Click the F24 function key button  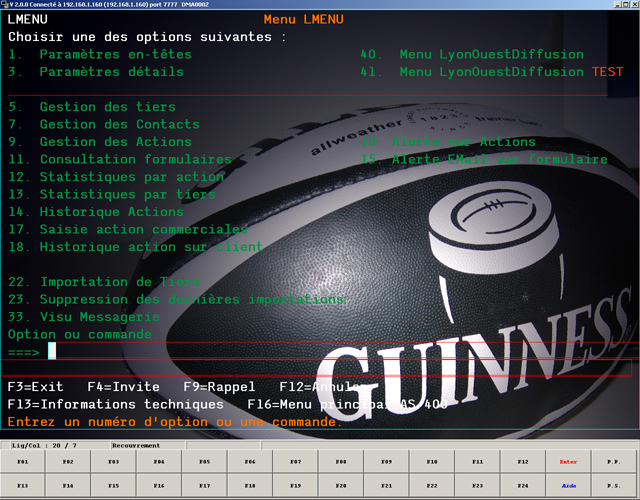point(523,486)
